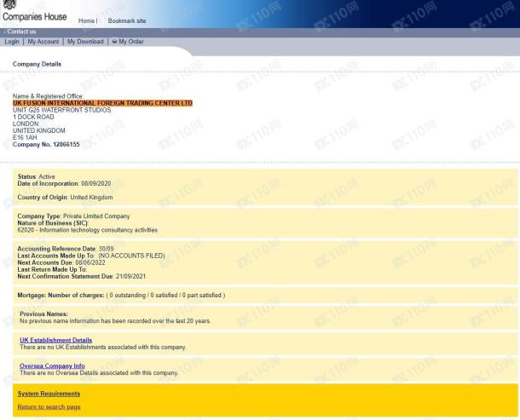
Task: Click Mortgage number of charges line
Action: click(121, 295)
